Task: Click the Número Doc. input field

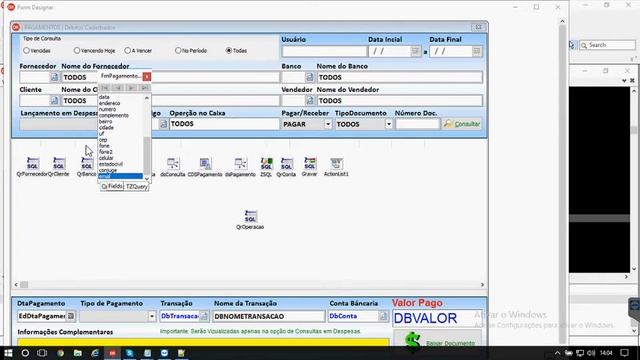Action: point(417,124)
